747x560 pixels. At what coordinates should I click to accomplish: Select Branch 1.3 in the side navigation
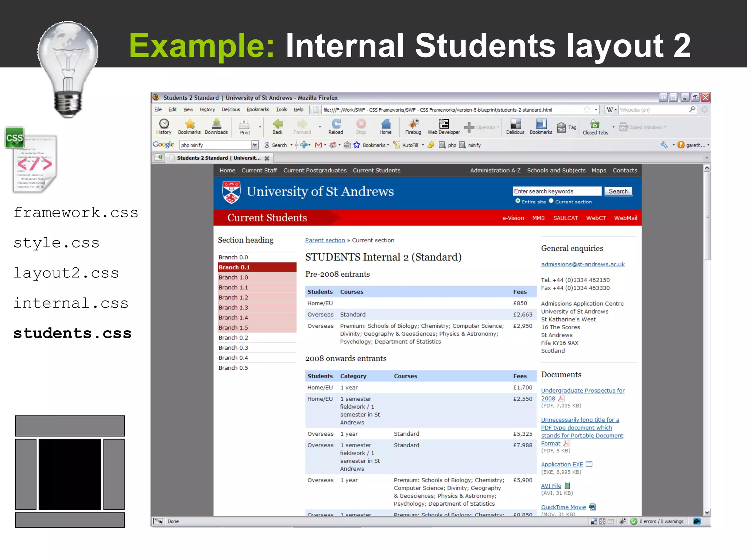(257, 308)
